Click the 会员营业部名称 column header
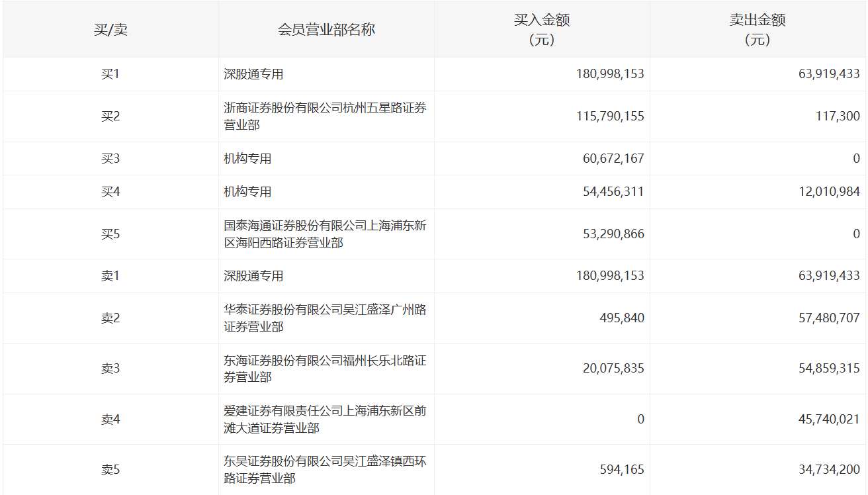 (326, 30)
